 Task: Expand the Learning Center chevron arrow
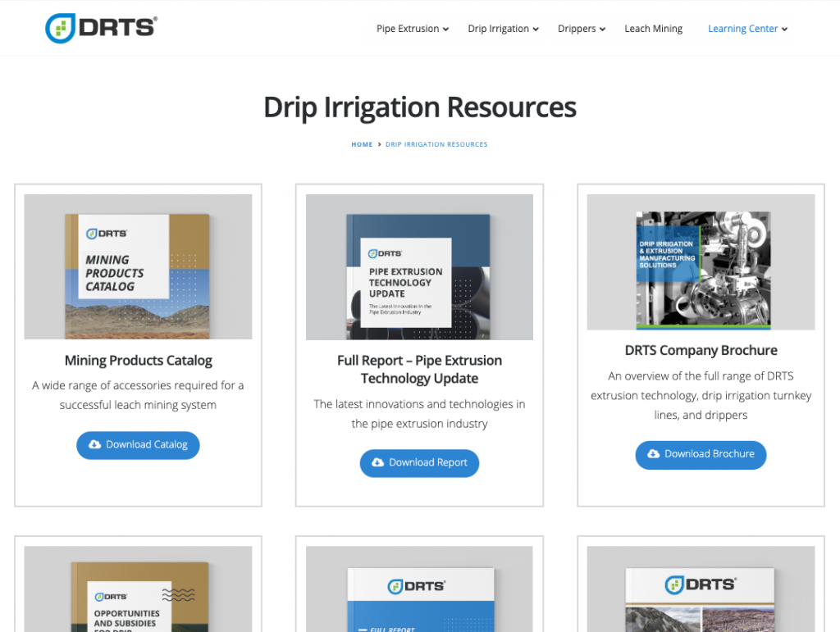point(785,30)
